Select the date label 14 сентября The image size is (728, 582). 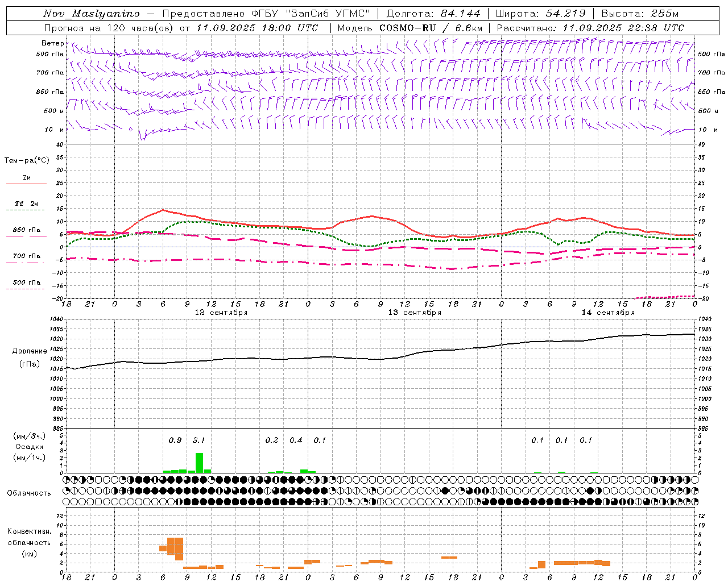pos(608,313)
